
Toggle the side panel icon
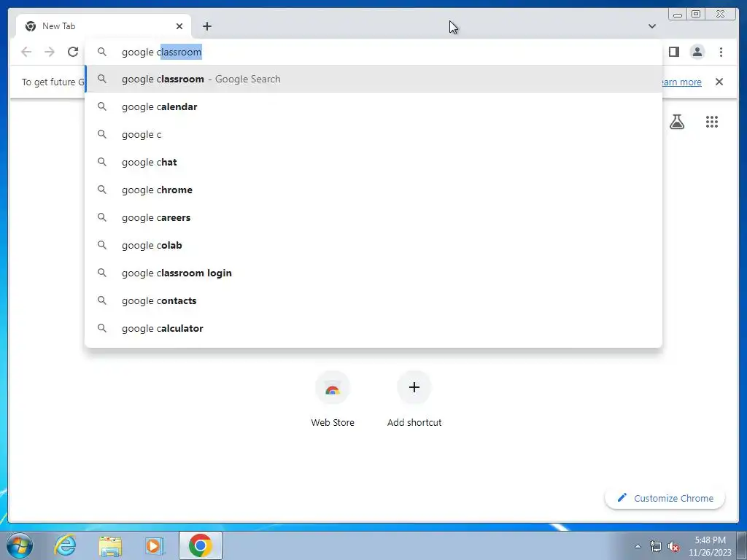[x=673, y=52]
